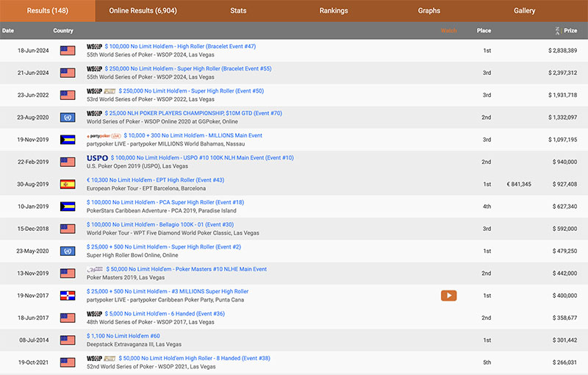Screen dimensions: 588x375
Task: Show the Graphs tab
Action: click(x=429, y=11)
